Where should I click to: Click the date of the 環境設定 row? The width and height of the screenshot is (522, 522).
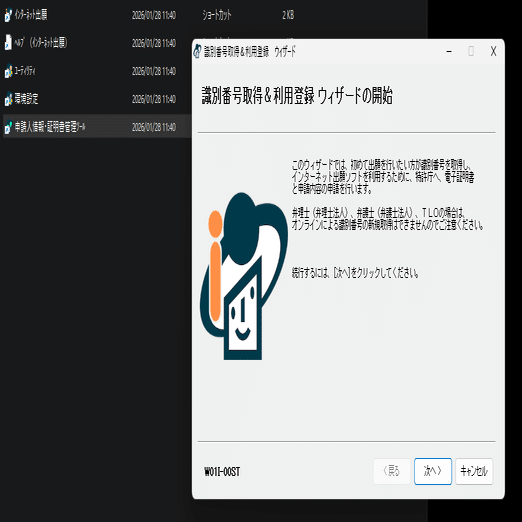coord(154,99)
